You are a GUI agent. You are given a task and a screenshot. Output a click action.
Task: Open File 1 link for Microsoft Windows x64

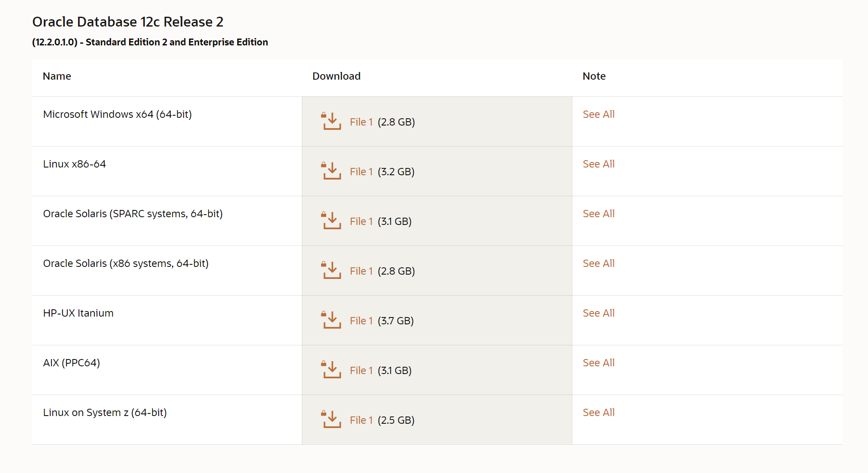(361, 122)
